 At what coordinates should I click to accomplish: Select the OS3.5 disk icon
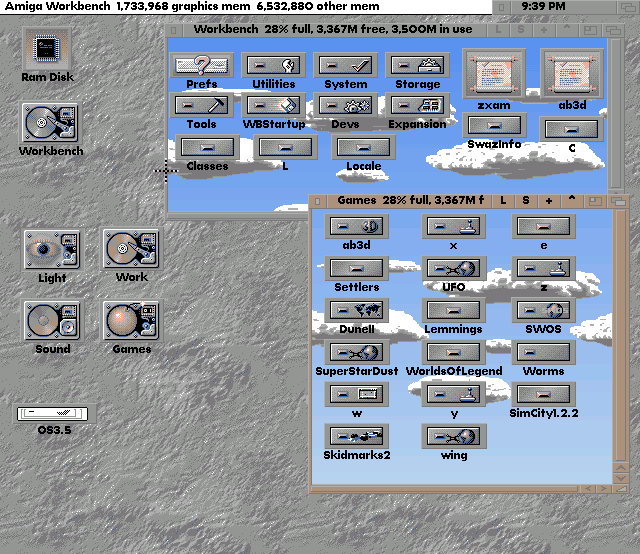click(54, 414)
